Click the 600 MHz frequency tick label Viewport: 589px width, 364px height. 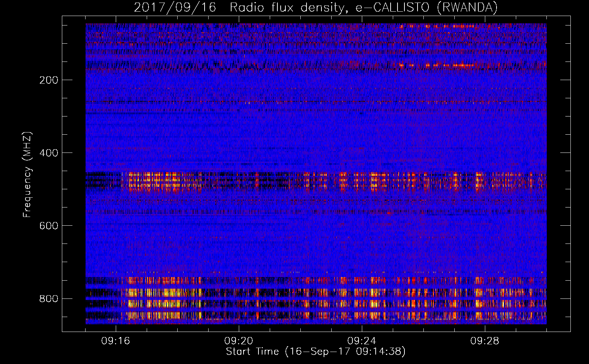(x=48, y=226)
